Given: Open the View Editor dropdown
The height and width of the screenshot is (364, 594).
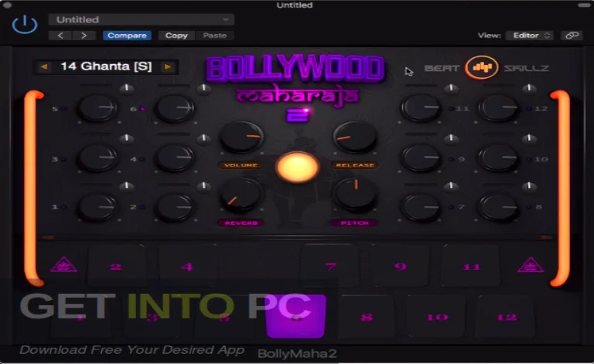Looking at the screenshot, I should tap(530, 36).
